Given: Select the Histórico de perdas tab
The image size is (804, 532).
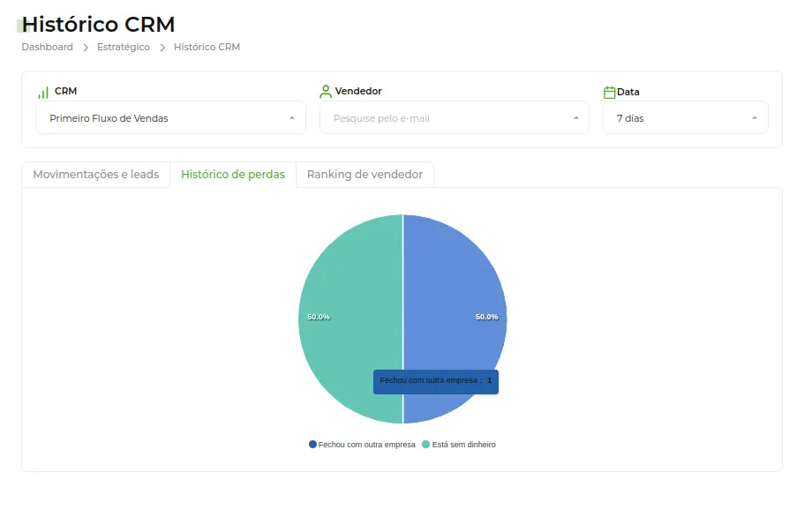Looking at the screenshot, I should (233, 175).
